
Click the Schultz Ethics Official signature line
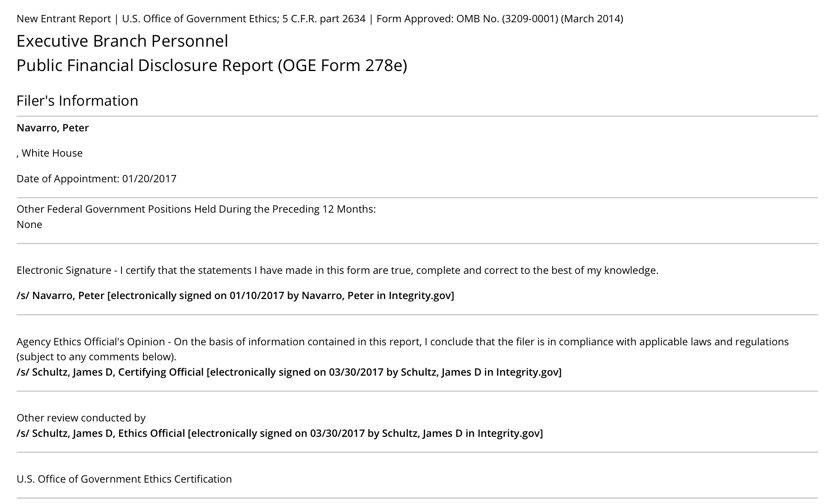tap(280, 433)
